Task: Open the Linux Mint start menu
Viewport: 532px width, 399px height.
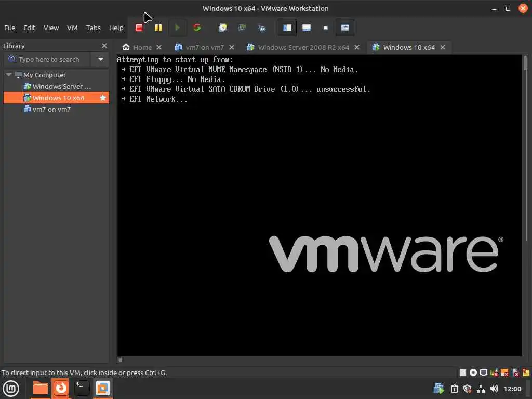Action: point(11,389)
